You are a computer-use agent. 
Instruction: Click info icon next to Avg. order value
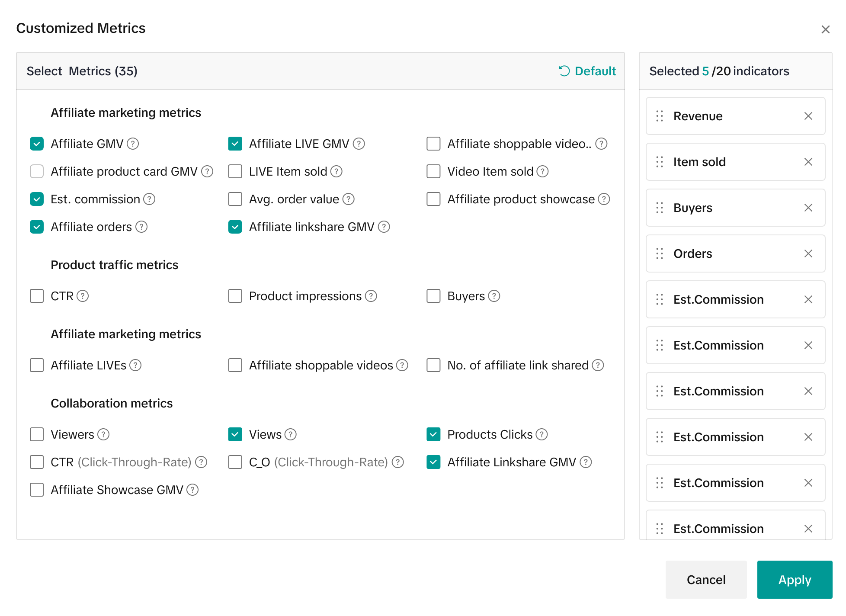pos(348,199)
